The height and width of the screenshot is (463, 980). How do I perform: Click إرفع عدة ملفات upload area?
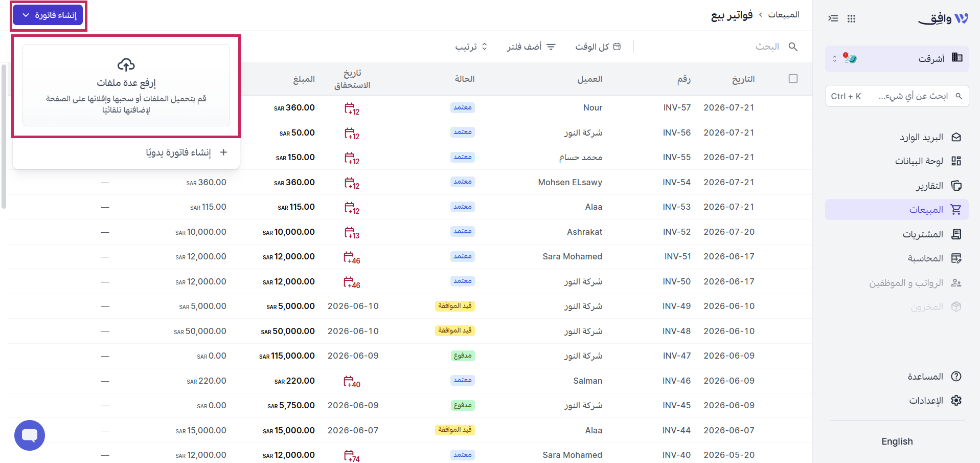click(126, 85)
